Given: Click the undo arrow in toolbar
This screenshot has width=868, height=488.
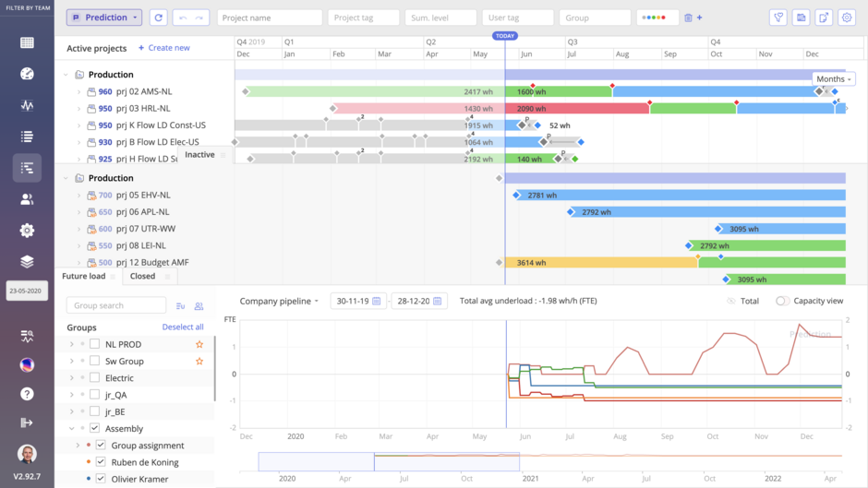Looking at the screenshot, I should point(183,18).
